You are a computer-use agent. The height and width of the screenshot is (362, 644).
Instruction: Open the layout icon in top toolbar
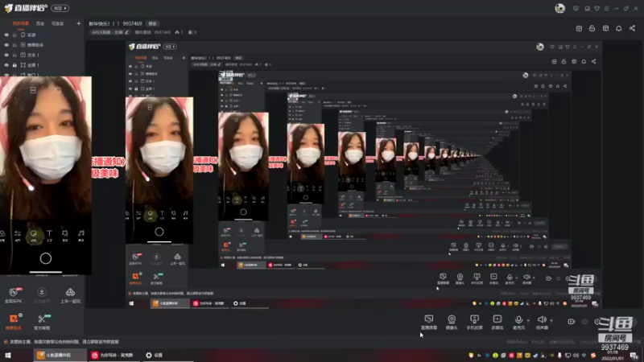pos(605,28)
